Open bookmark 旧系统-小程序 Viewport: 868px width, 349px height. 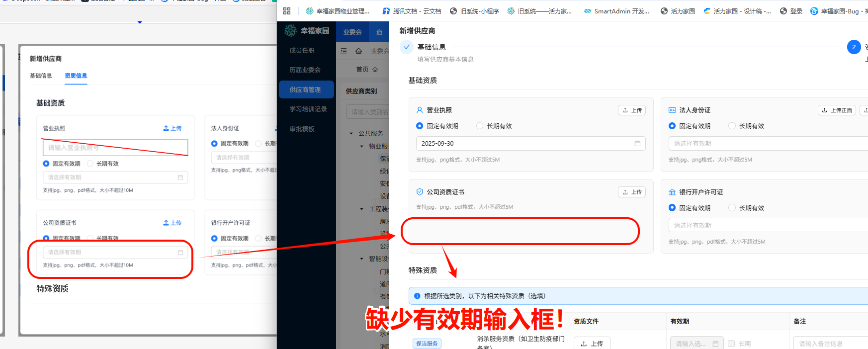[474, 11]
